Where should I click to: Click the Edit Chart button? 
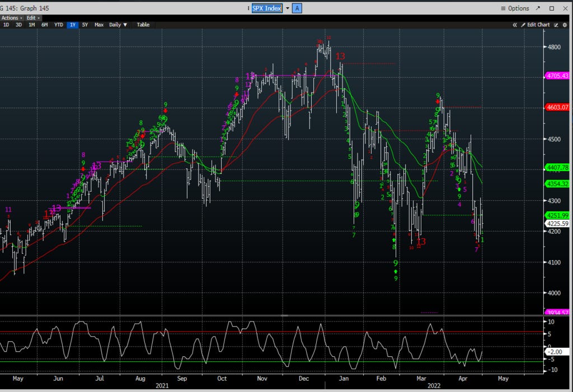tap(536, 25)
